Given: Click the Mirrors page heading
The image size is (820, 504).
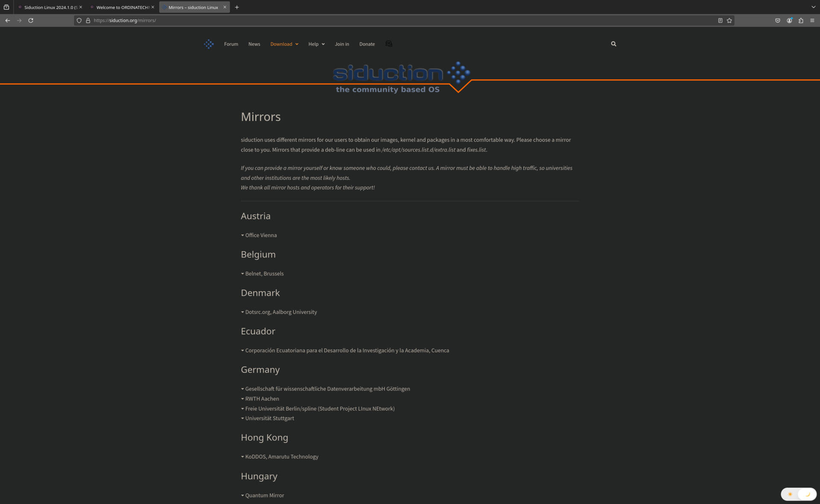Looking at the screenshot, I should (x=261, y=117).
